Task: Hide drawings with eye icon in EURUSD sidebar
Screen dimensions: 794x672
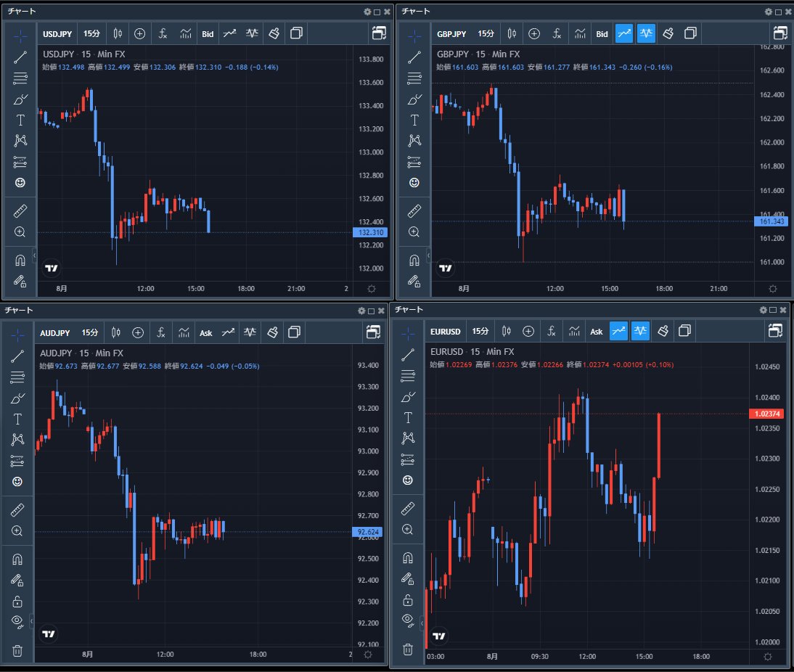Action: pyautogui.click(x=408, y=620)
